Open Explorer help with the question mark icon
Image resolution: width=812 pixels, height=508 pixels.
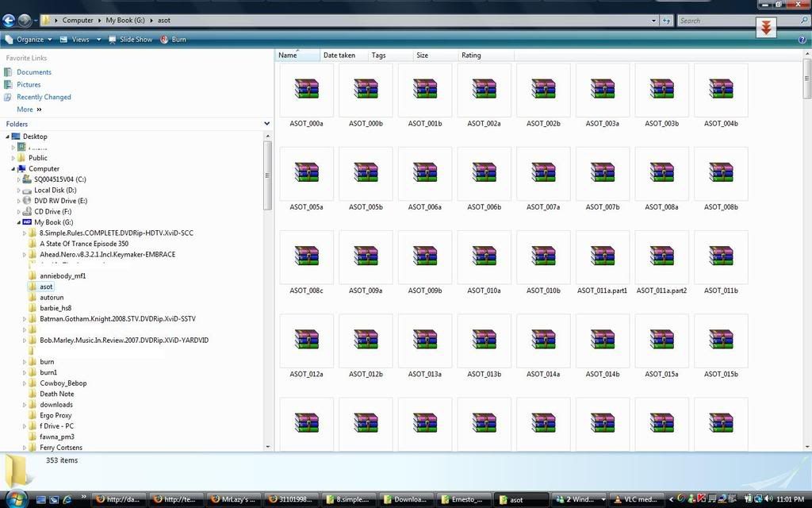[x=802, y=40]
